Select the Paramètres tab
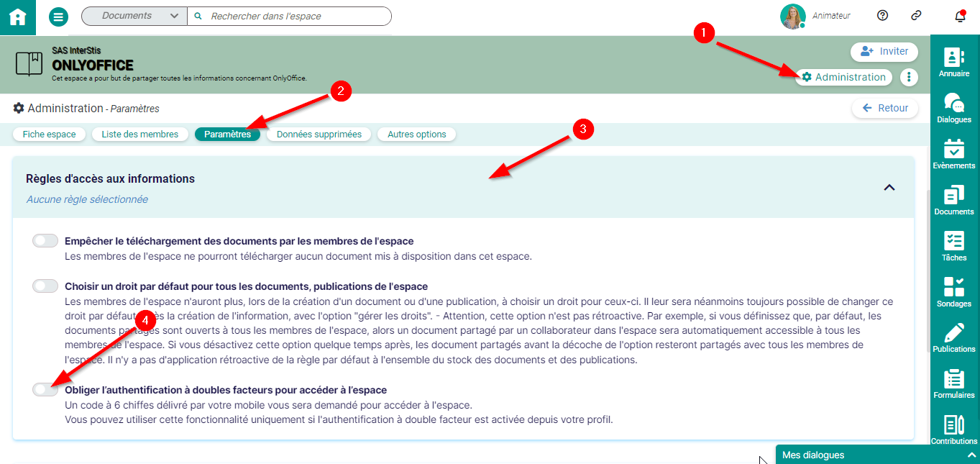This screenshot has height=464, width=980. tap(227, 135)
